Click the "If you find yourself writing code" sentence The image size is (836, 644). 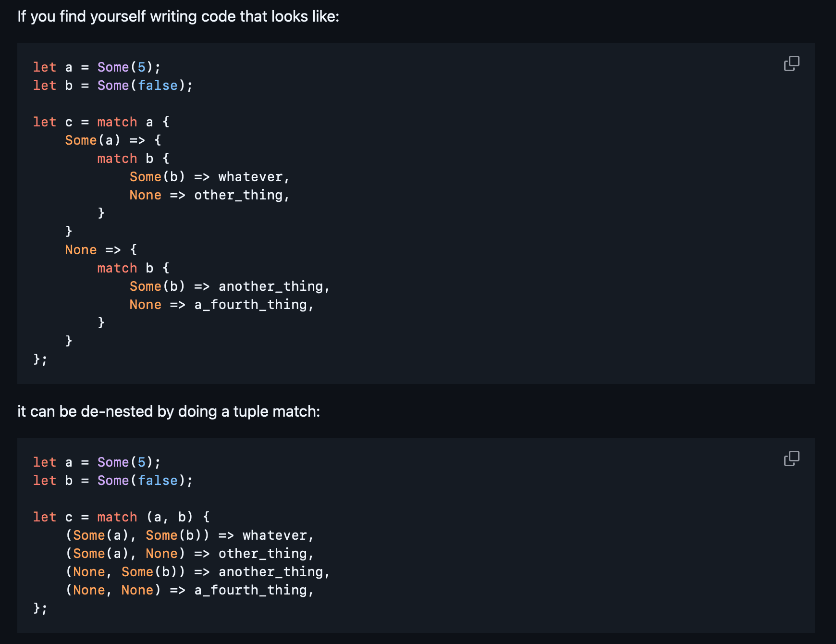coord(178,16)
